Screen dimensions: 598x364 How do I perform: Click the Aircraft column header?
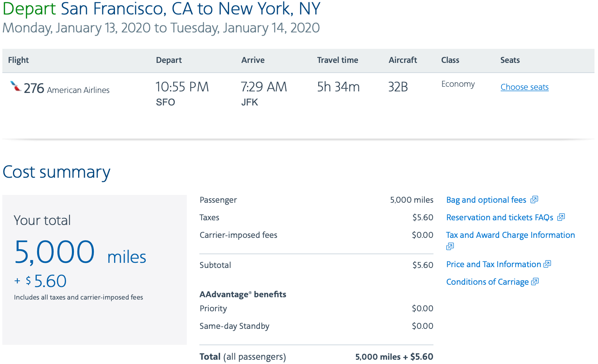(x=403, y=60)
